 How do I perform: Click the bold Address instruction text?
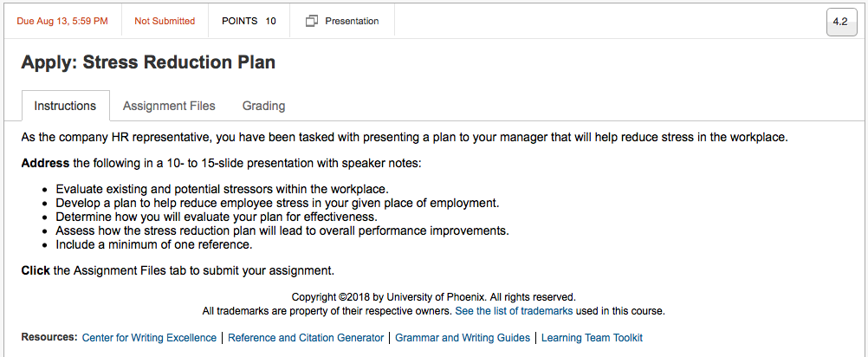click(x=45, y=164)
